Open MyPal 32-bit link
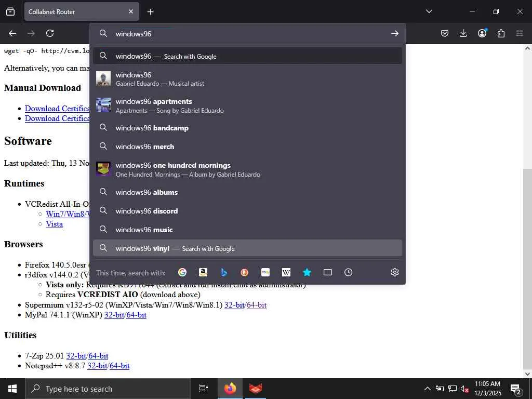 (x=114, y=314)
